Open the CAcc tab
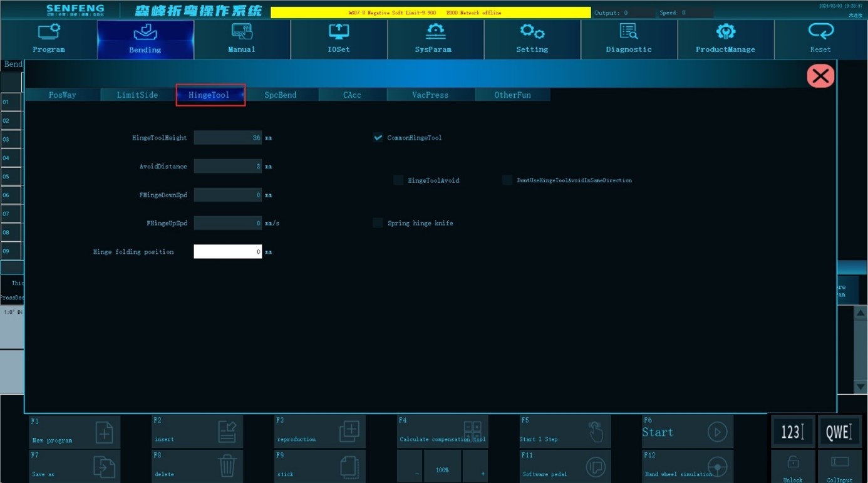The image size is (868, 483). [352, 95]
